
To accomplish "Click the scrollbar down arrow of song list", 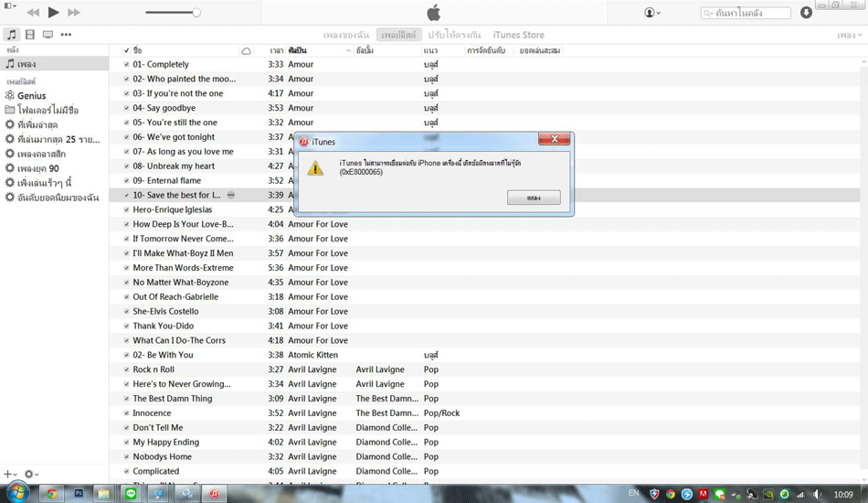I will 863,479.
